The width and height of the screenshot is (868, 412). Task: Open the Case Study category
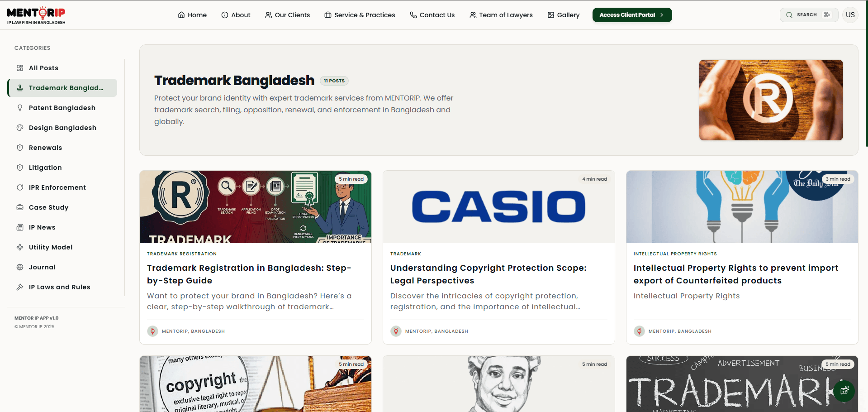pyautogui.click(x=62, y=207)
